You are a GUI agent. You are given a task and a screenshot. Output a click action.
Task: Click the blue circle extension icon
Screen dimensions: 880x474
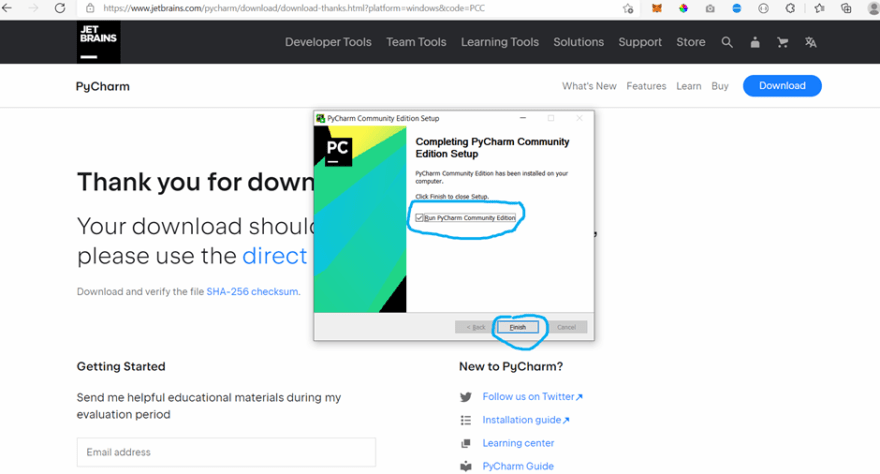pyautogui.click(x=737, y=8)
